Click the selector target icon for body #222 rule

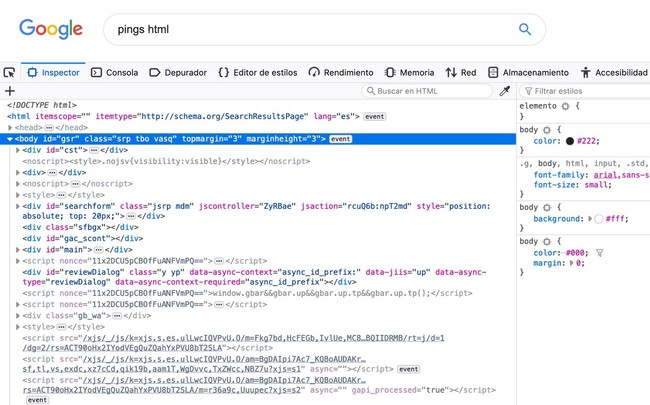coord(547,130)
